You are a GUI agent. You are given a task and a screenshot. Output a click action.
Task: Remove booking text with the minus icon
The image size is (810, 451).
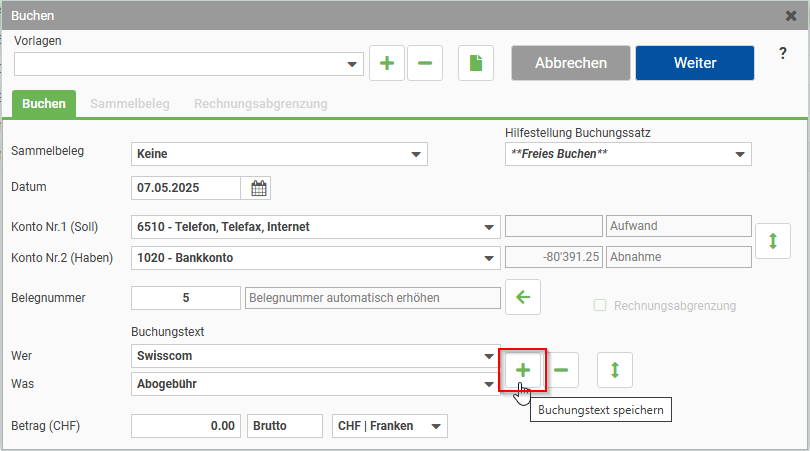[x=561, y=370]
